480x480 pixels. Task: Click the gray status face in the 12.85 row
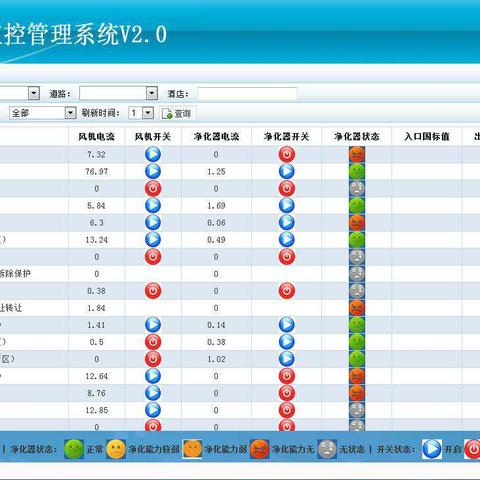point(357,410)
